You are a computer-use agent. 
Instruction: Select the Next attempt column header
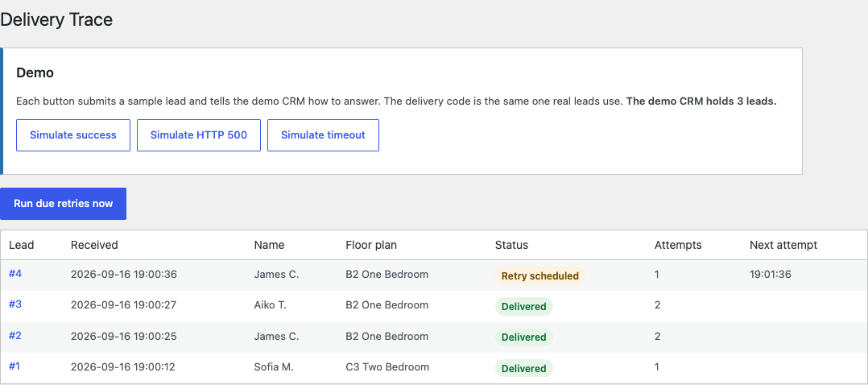pos(783,245)
